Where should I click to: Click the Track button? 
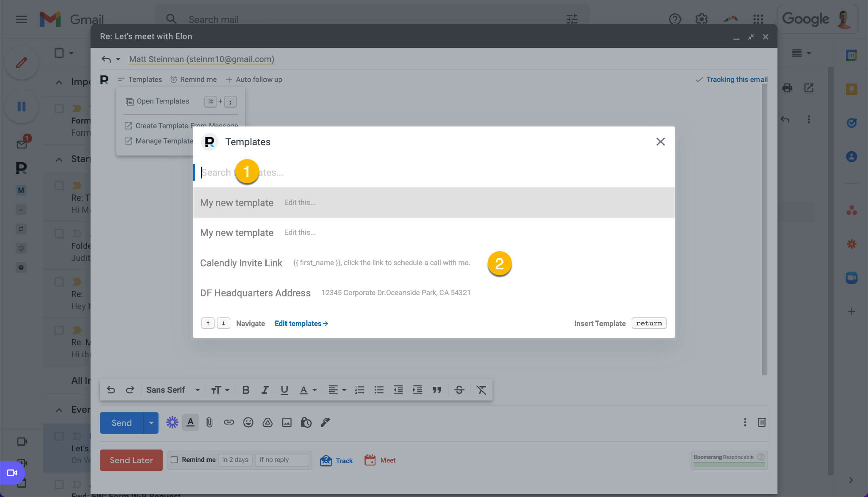[336, 460]
